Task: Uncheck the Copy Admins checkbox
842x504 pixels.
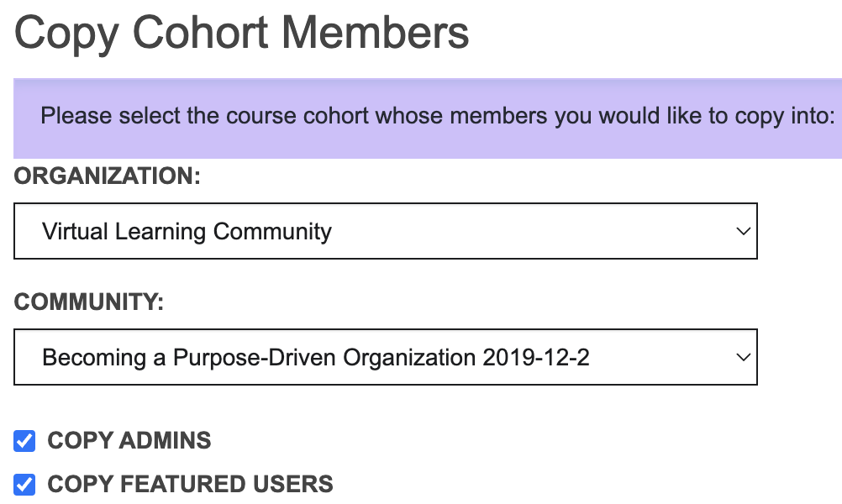Action: [x=25, y=440]
